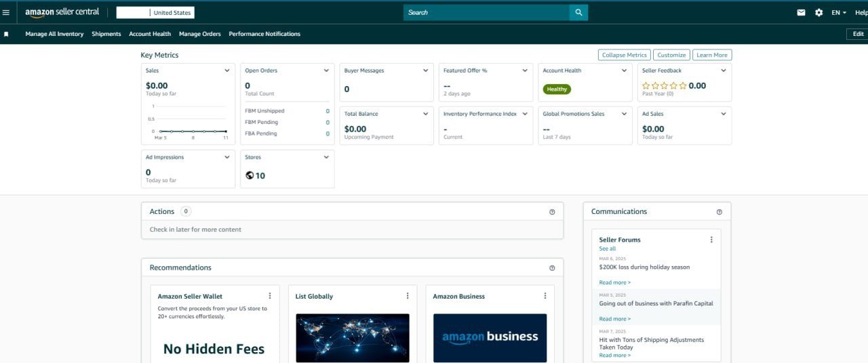Click the FBM Unshipped count value
The width and height of the screenshot is (868, 363).
click(328, 111)
